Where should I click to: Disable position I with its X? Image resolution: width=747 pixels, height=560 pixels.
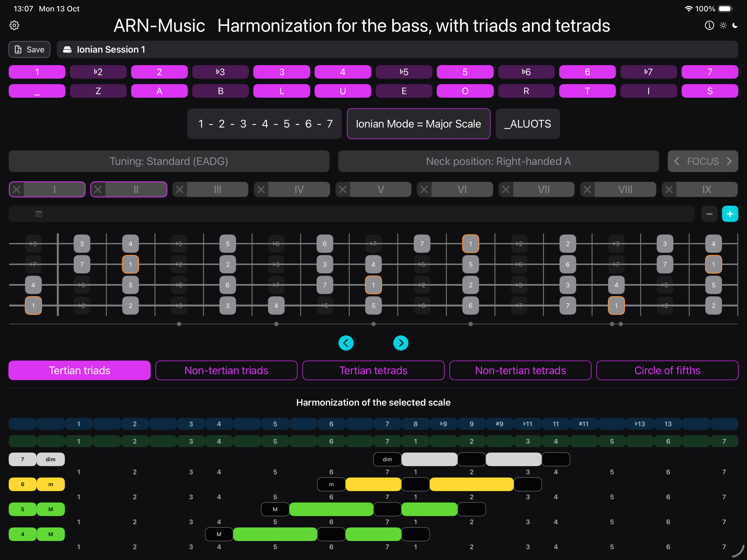17,189
